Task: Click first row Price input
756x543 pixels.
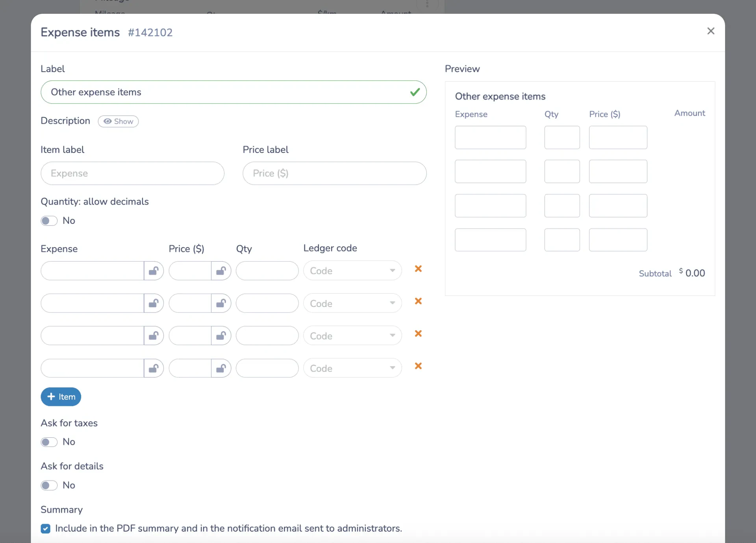Action: point(190,271)
